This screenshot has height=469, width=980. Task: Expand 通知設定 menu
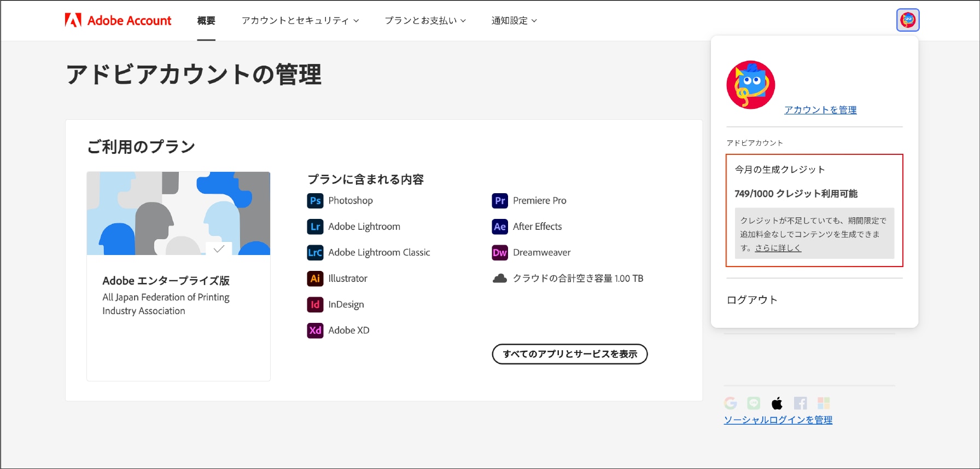(514, 21)
